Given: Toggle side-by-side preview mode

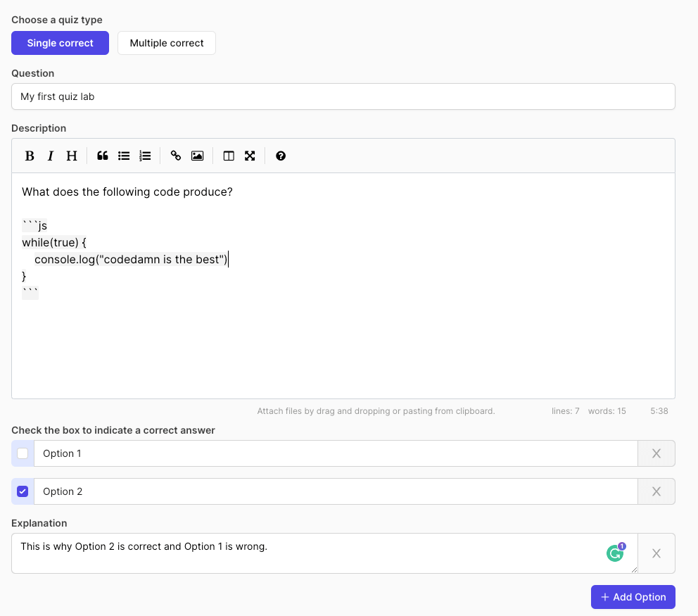Looking at the screenshot, I should click(x=229, y=156).
